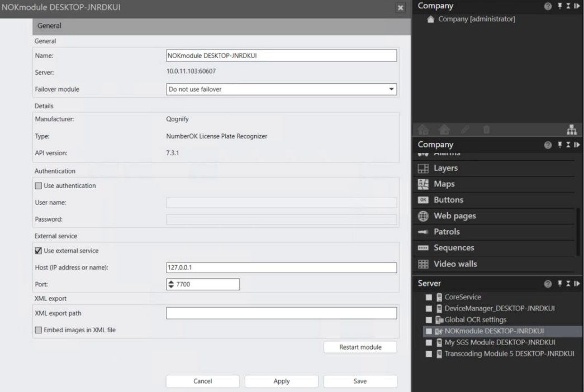Click the XML export path field
The width and height of the screenshot is (584, 392).
click(x=281, y=313)
